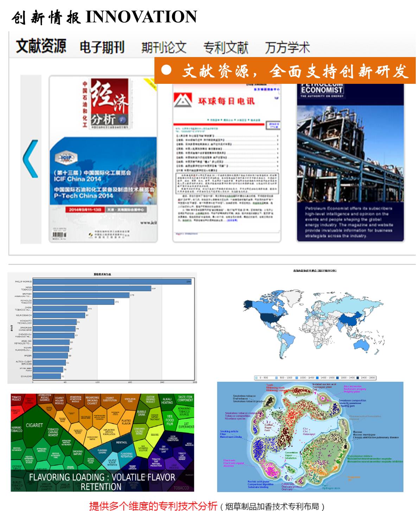Open the 专利文献 tab
Viewport: 420px width, 511px height.
225,48
